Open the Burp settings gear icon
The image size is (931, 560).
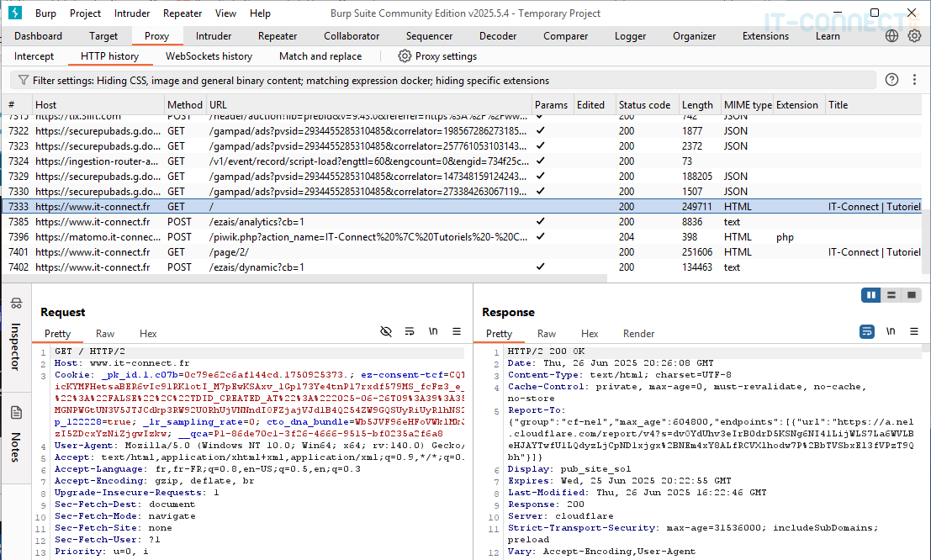point(914,36)
